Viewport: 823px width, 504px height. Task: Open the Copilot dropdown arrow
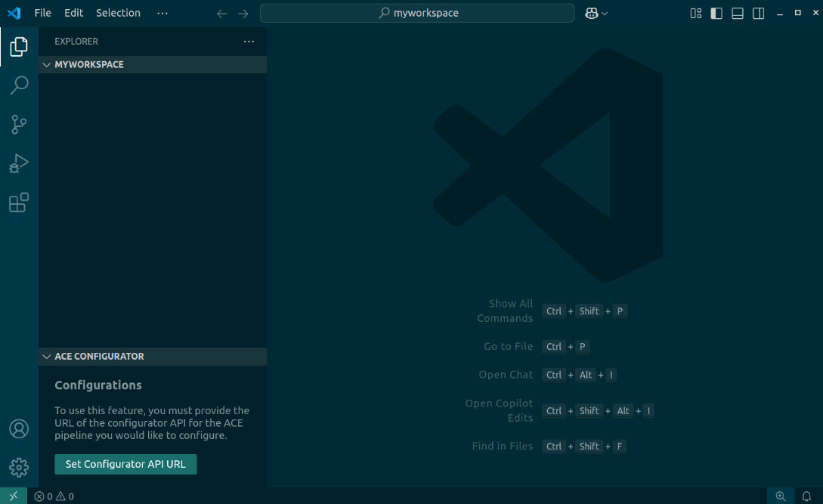click(605, 14)
